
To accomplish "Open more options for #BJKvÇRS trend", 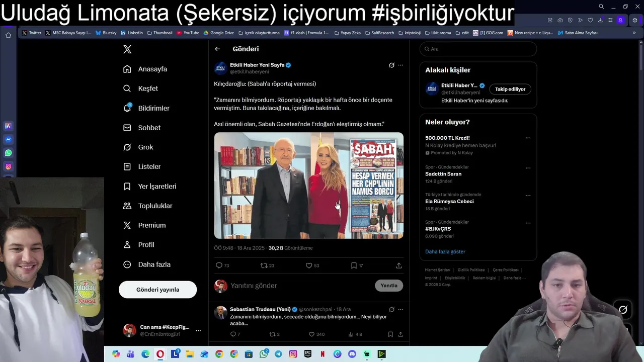I will (x=528, y=223).
